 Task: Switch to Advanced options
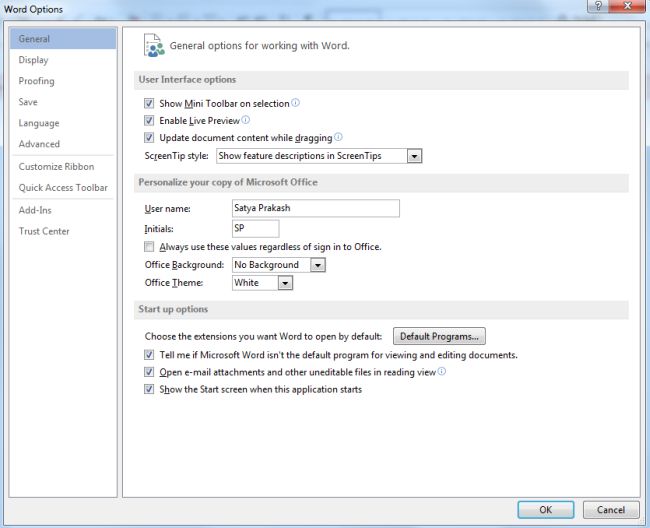point(63,144)
